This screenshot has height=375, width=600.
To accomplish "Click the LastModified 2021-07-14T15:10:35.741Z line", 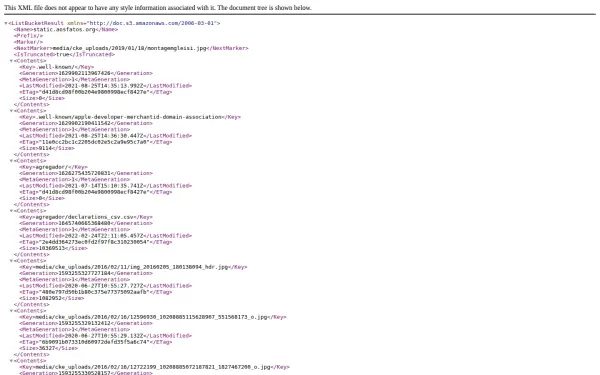I will (x=106, y=186).
